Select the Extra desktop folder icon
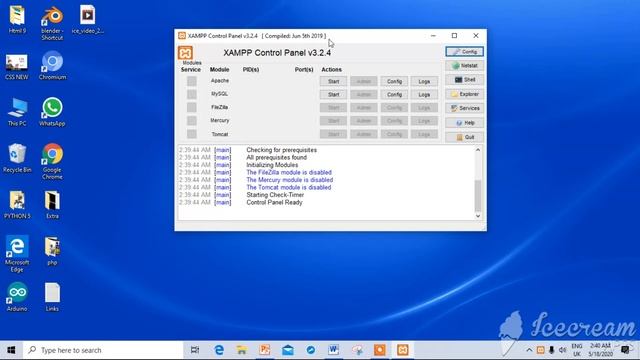 (x=52, y=205)
